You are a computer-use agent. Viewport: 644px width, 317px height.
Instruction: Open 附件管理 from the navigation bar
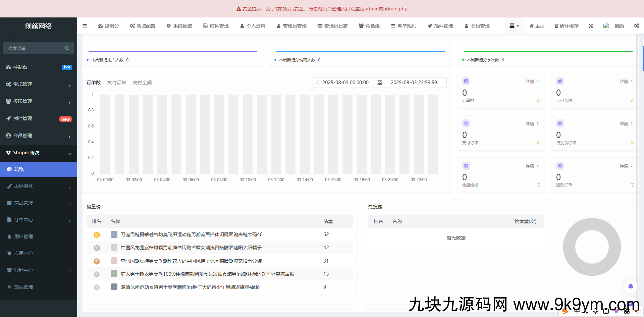pos(216,26)
